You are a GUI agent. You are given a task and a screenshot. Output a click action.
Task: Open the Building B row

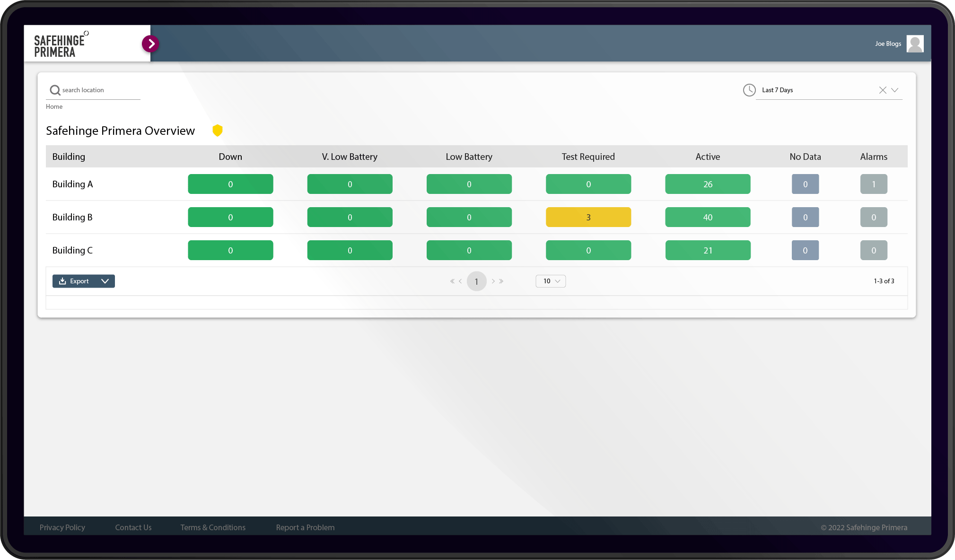(476, 217)
